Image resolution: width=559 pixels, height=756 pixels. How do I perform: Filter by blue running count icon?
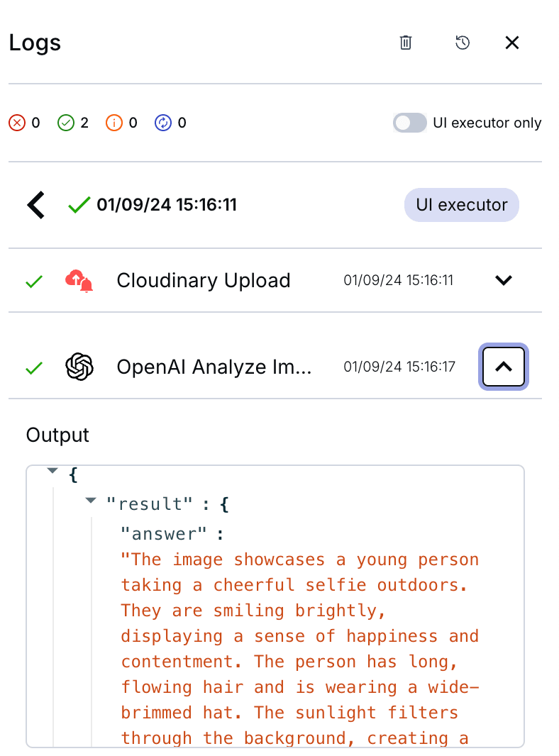point(163,123)
